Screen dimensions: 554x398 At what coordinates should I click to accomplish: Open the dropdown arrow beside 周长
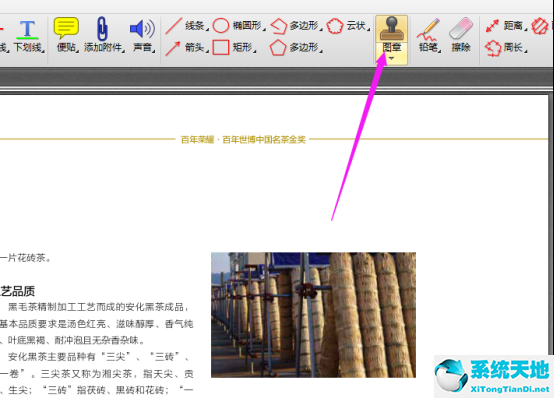[526, 52]
